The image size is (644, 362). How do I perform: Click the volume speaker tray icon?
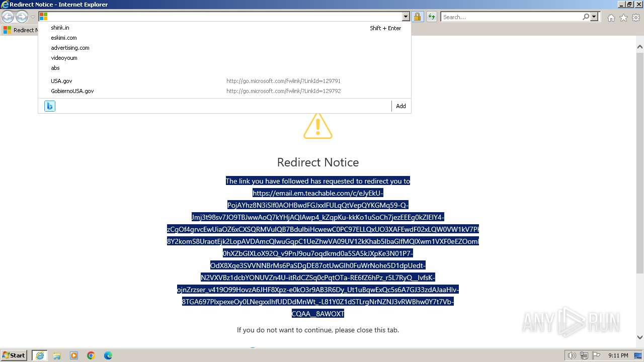coord(572,355)
